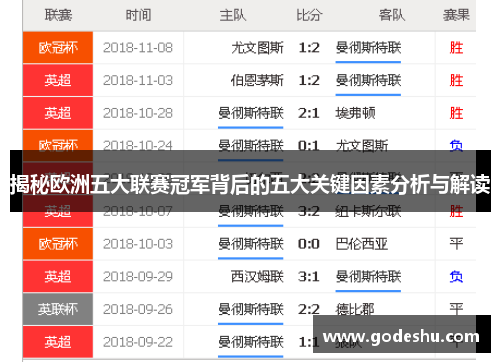Select 英超 label in the 2018-10-28 row
Image resolution: width=500 pixels, height=362 pixels.
pyautogui.click(x=58, y=113)
